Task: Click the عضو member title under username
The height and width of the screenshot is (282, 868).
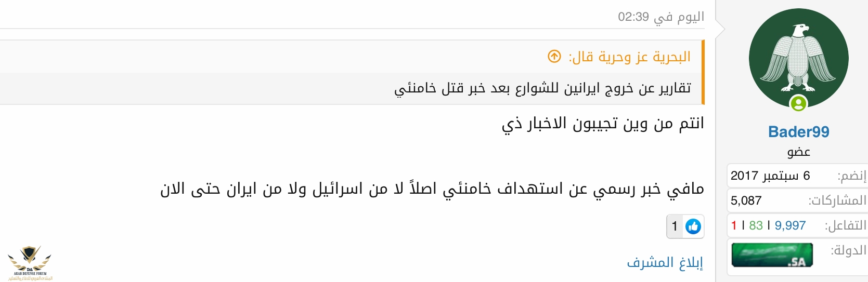Action: [798, 152]
